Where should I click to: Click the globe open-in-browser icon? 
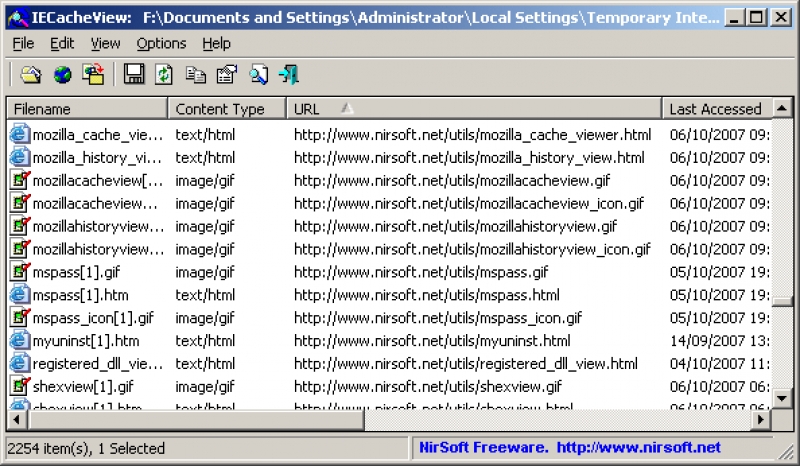pyautogui.click(x=62, y=75)
